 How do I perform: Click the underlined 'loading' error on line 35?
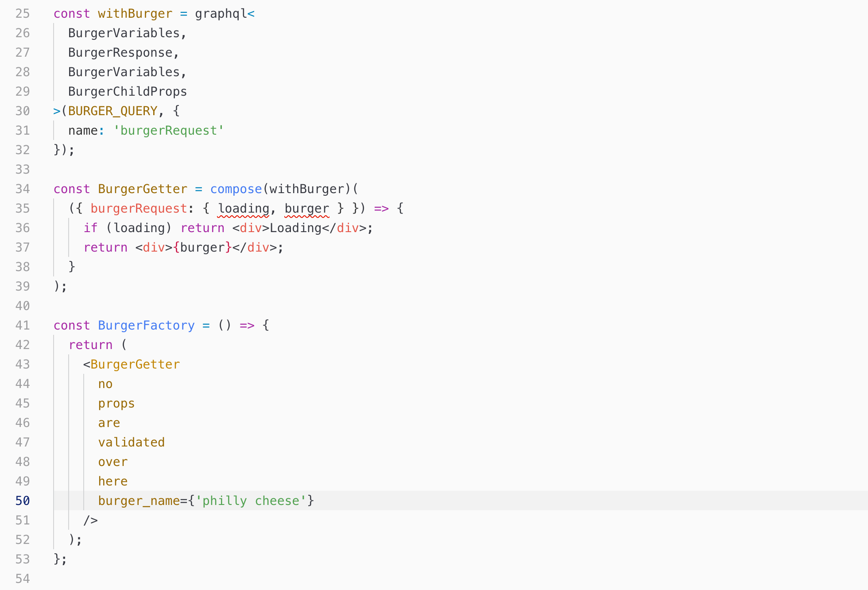(x=243, y=208)
